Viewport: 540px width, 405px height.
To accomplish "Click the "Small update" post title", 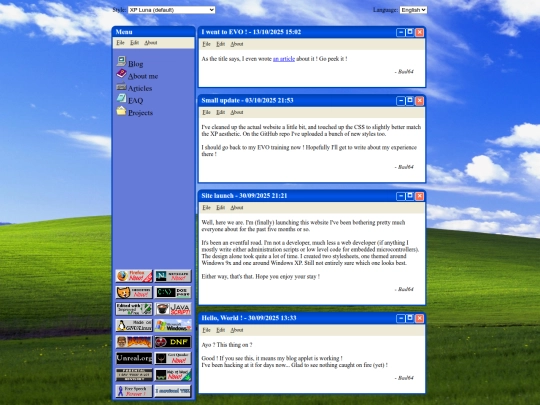I will (x=220, y=101).
